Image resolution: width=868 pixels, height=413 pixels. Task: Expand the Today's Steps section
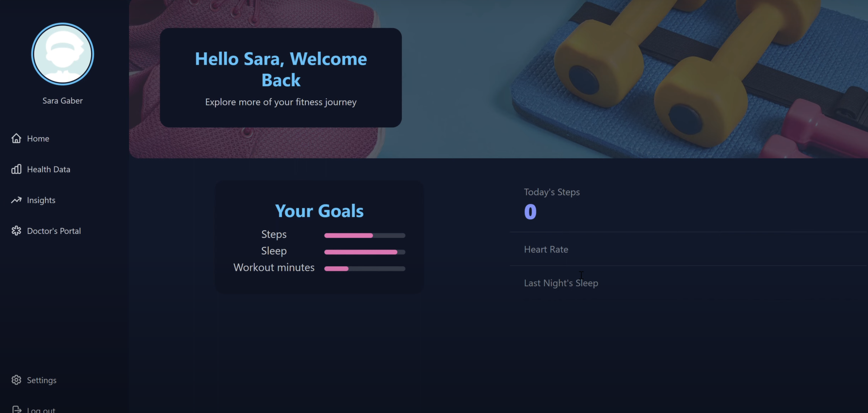coord(552,192)
